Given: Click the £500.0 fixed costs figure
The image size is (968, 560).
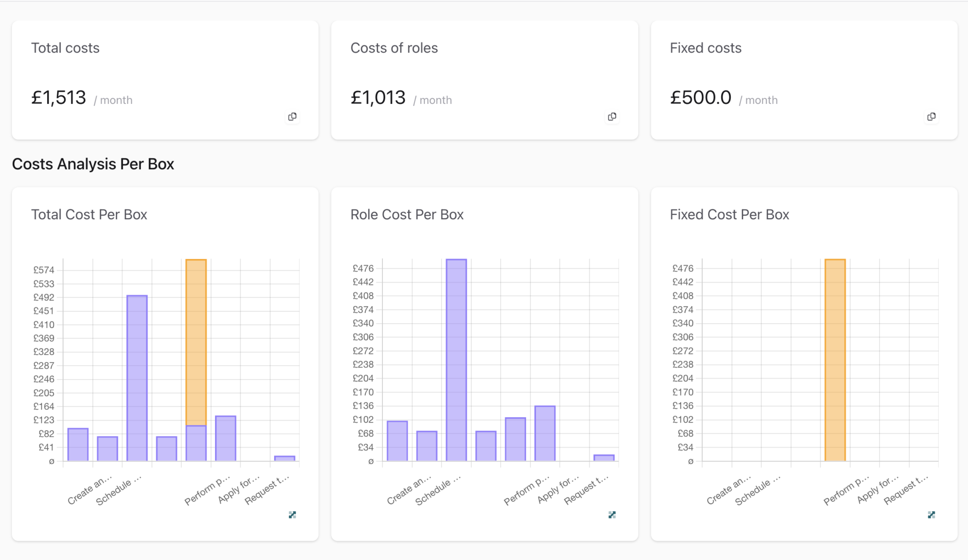Looking at the screenshot, I should click(700, 98).
